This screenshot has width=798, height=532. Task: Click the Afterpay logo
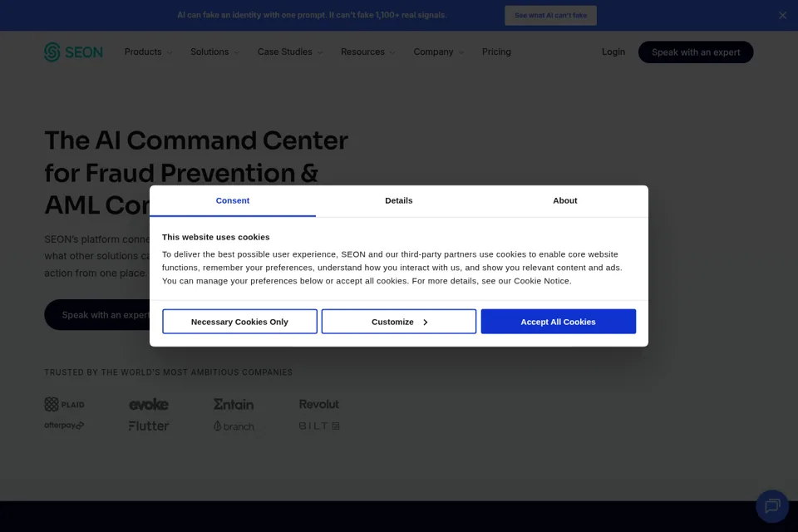(64, 426)
